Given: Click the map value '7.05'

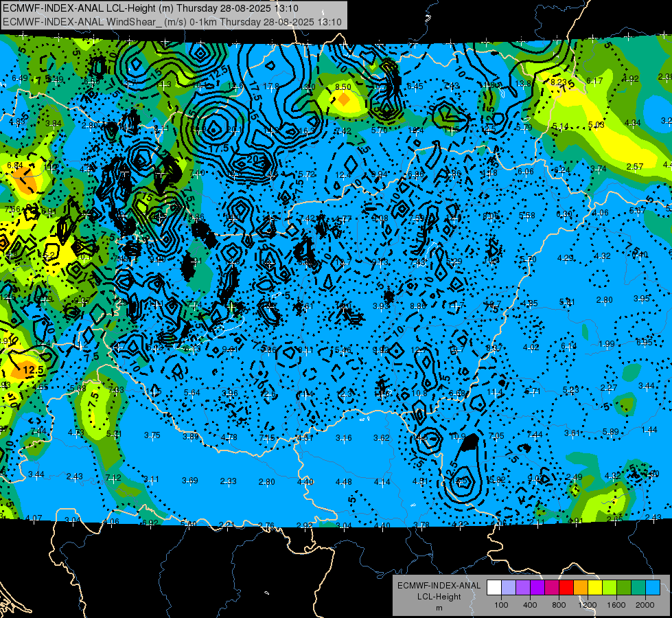Looking at the screenshot, I should click(x=496, y=436).
